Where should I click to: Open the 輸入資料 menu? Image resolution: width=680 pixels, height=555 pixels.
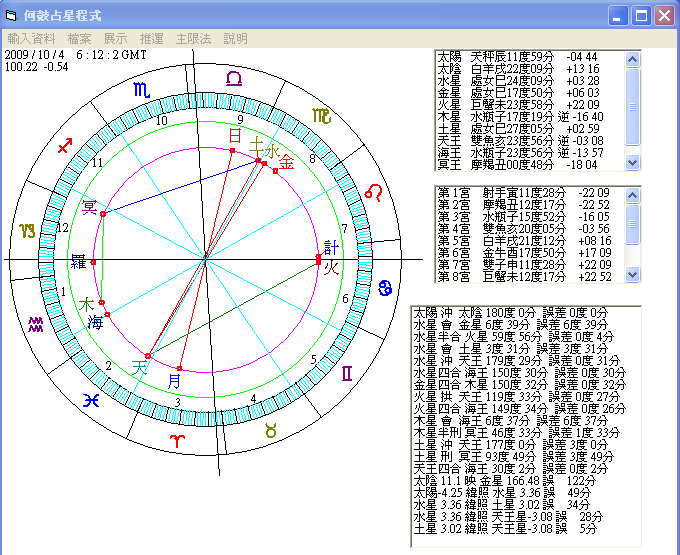tap(32, 38)
